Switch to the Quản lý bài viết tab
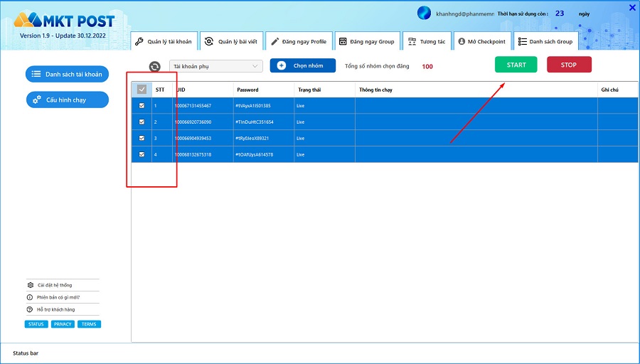Image resolution: width=640 pixels, height=364 pixels. [231, 41]
